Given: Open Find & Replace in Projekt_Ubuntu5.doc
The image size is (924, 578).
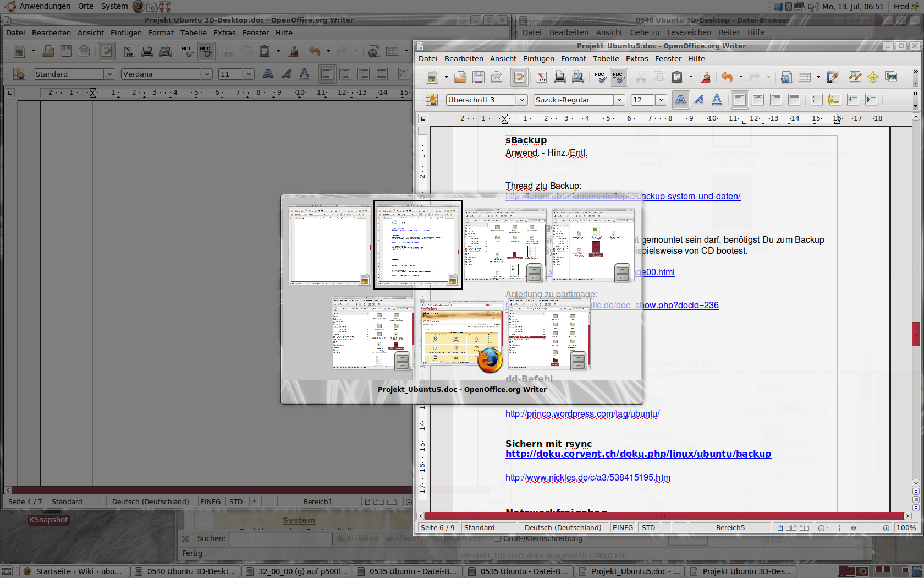Looking at the screenshot, I should click(x=855, y=77).
